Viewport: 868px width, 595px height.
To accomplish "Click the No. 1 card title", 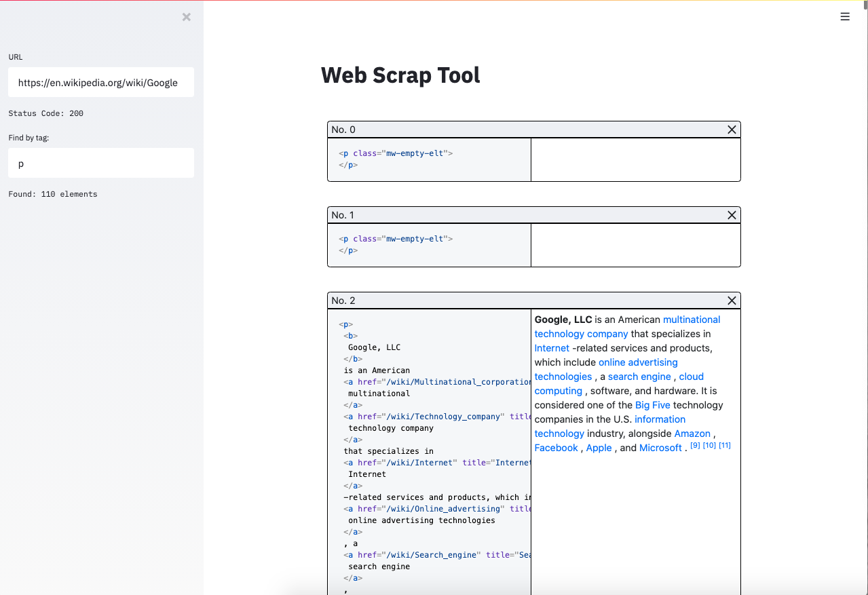I will click(343, 215).
